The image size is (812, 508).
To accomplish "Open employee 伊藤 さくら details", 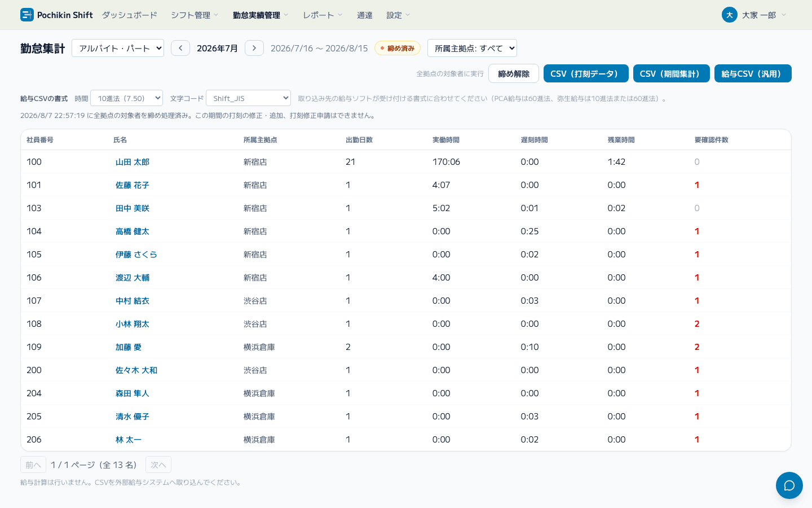I will [x=136, y=255].
